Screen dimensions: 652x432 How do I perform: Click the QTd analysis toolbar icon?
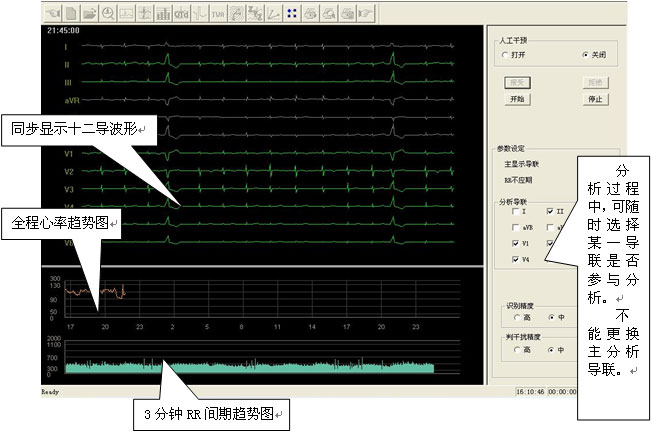coord(181,14)
